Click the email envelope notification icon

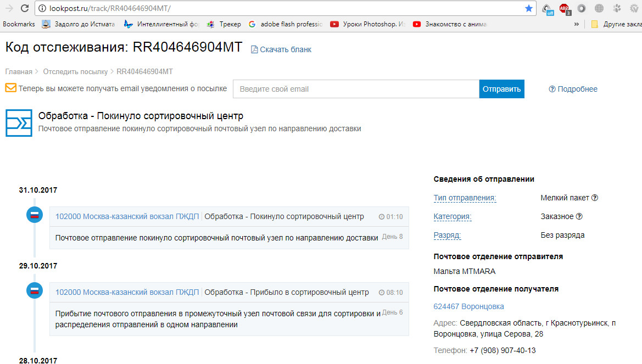click(x=10, y=88)
